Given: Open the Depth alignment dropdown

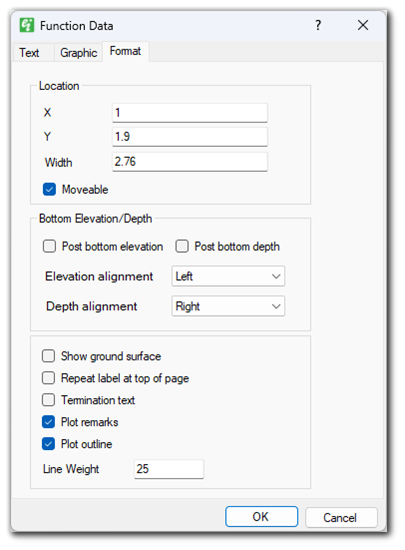Looking at the screenshot, I should 228,306.
